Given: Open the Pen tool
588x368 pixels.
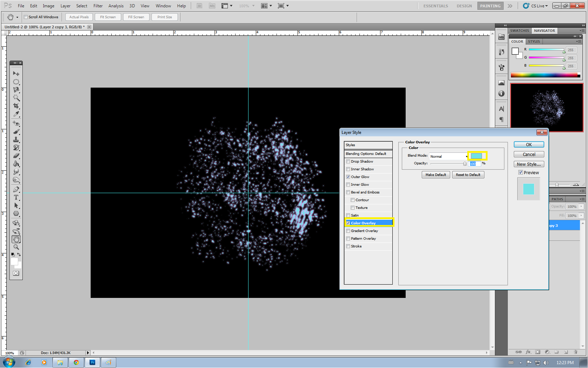Looking at the screenshot, I should click(16, 189).
